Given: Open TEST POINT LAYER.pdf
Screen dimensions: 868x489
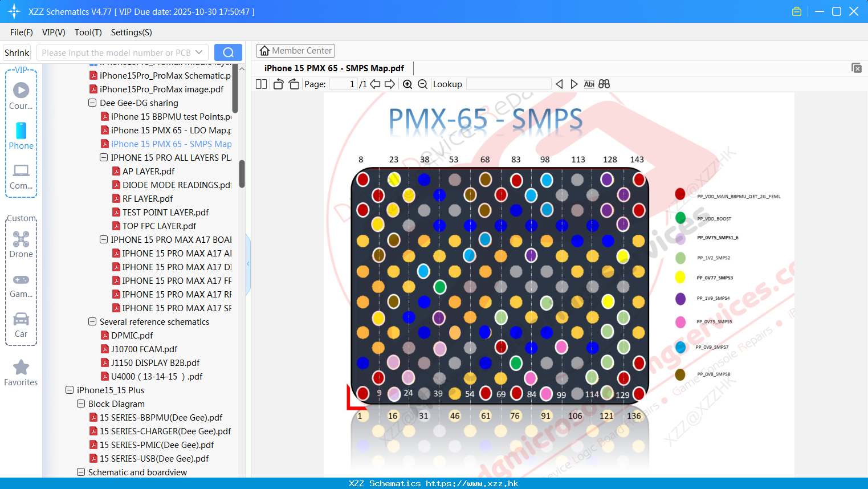Looking at the screenshot, I should click(x=160, y=213).
